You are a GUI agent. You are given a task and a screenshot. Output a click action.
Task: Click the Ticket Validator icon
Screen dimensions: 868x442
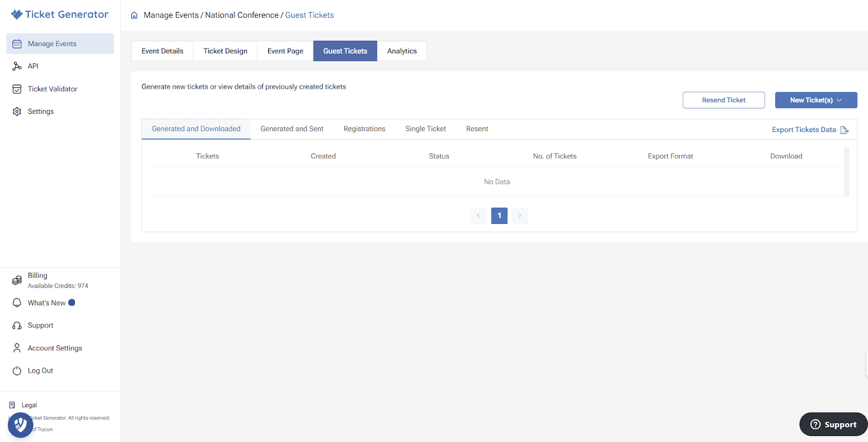tap(17, 89)
